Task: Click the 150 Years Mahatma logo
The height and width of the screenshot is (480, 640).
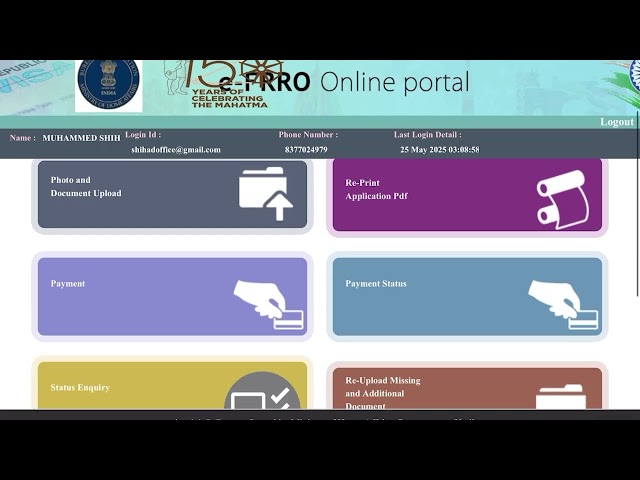Action: [x=224, y=84]
